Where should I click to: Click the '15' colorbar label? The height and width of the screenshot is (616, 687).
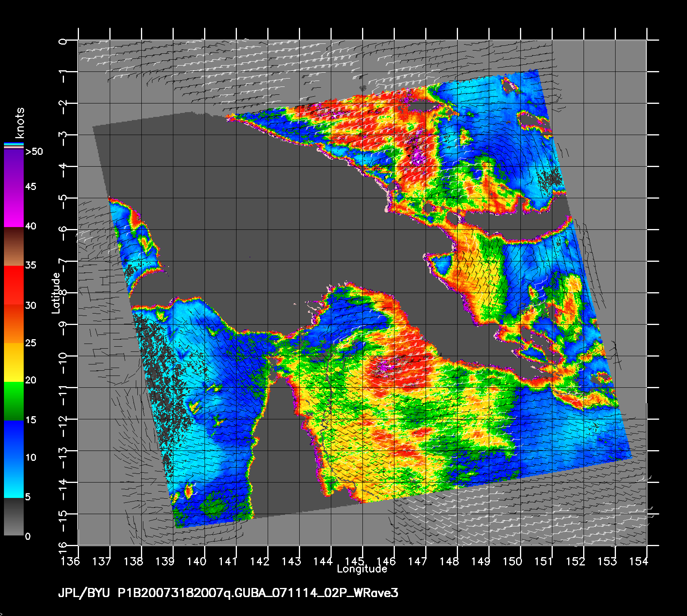[x=31, y=420]
